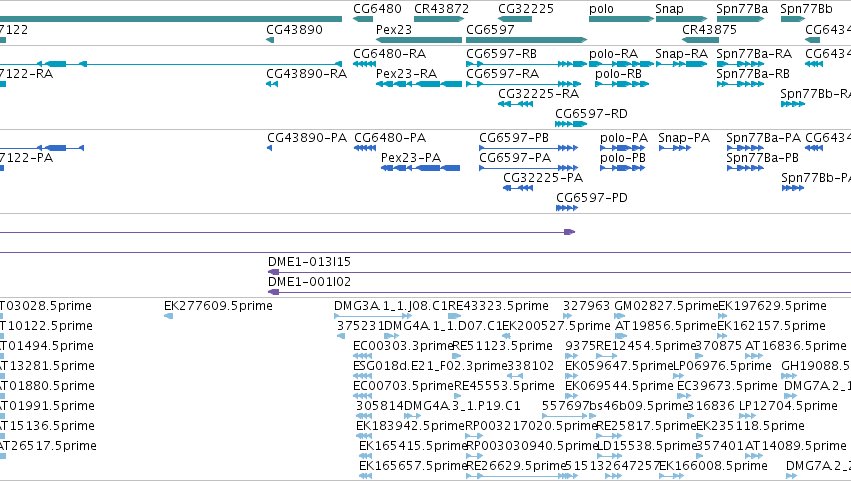Click the CG6480 gene label

click(377, 9)
